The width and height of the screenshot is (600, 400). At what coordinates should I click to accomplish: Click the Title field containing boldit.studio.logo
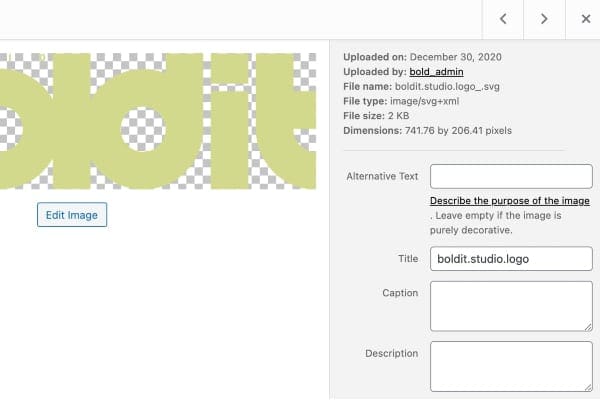click(x=511, y=259)
